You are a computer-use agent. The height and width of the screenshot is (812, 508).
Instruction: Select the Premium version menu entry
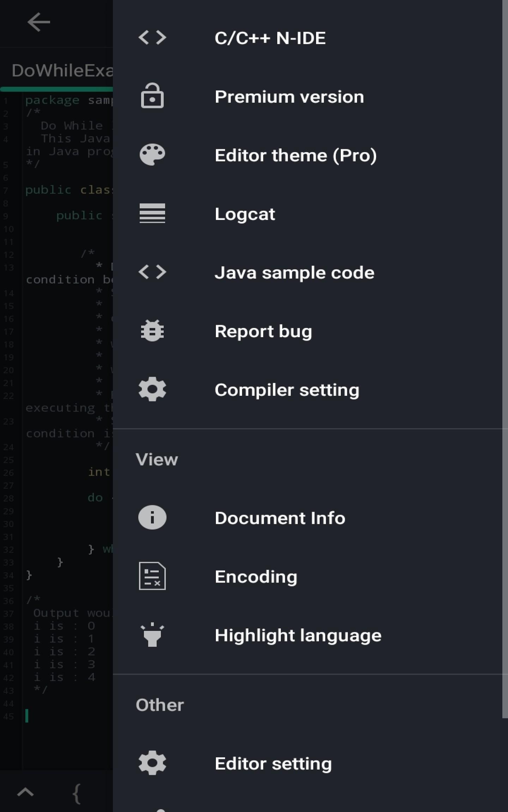pyautogui.click(x=289, y=97)
